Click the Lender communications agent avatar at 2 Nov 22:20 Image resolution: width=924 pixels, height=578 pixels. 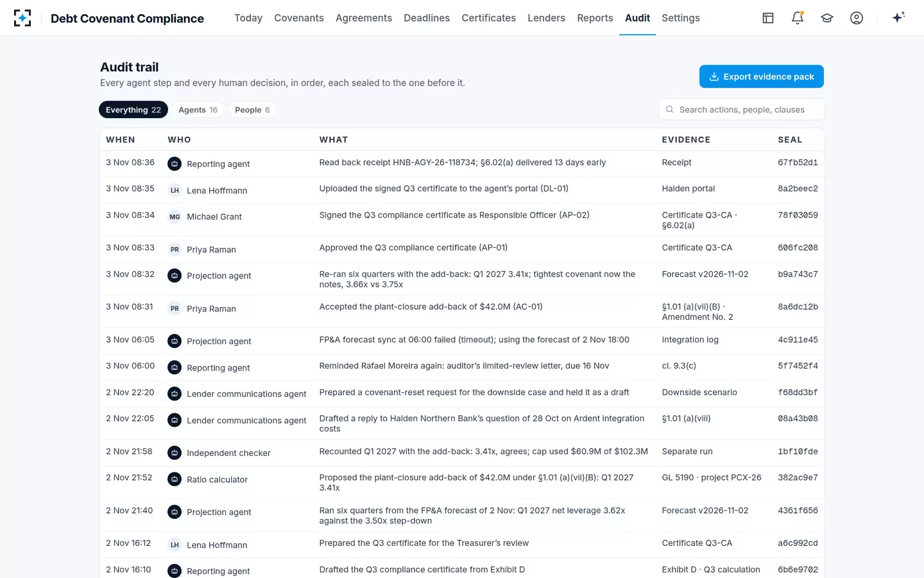pos(175,394)
